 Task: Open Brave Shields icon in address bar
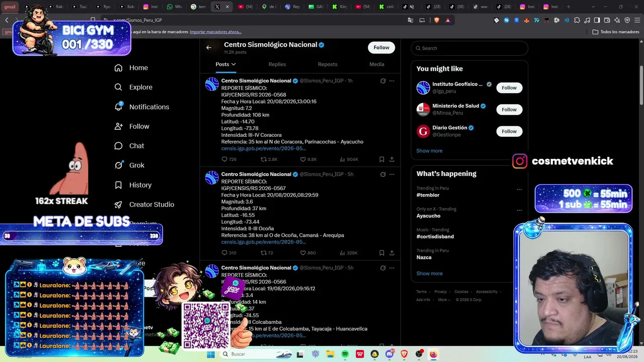pyautogui.click(x=437, y=20)
